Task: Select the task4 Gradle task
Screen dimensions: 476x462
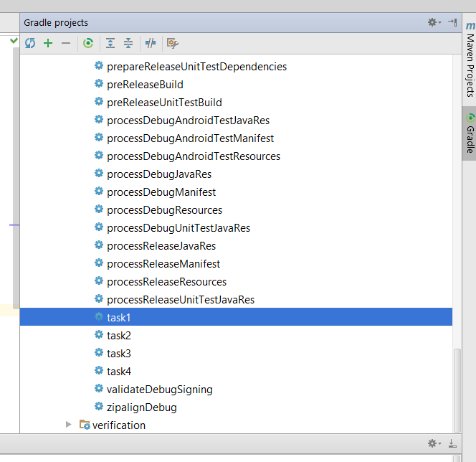Action: click(119, 371)
